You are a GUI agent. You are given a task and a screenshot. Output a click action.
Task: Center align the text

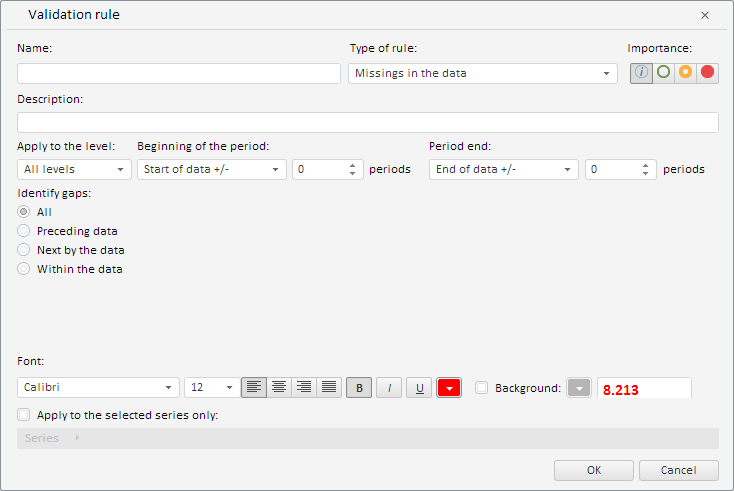click(279, 387)
